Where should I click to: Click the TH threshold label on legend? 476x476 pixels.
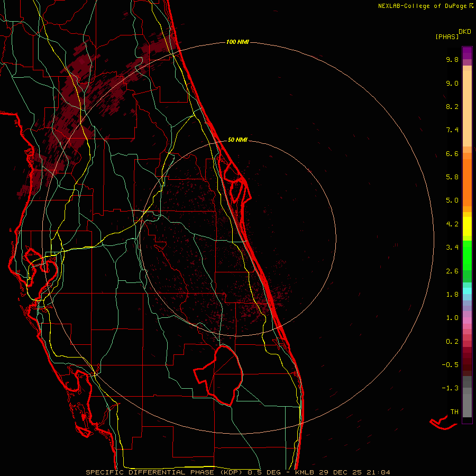[454, 412]
